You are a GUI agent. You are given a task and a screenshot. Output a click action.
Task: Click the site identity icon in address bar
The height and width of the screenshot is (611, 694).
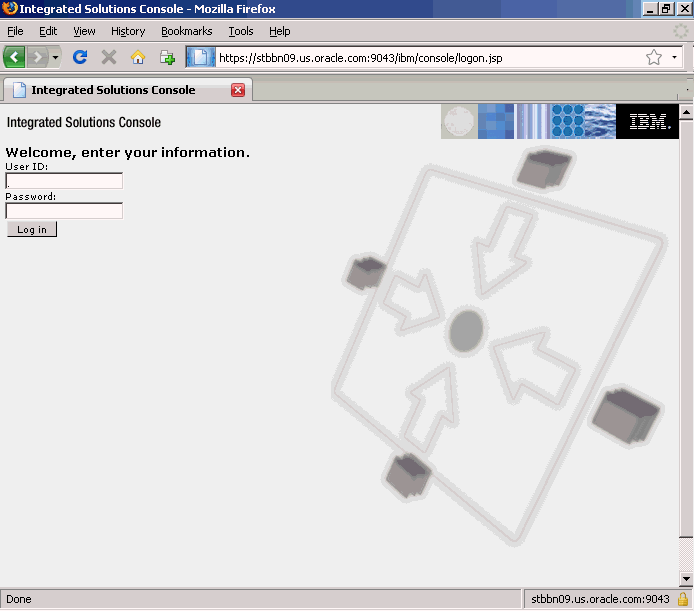tap(200, 58)
